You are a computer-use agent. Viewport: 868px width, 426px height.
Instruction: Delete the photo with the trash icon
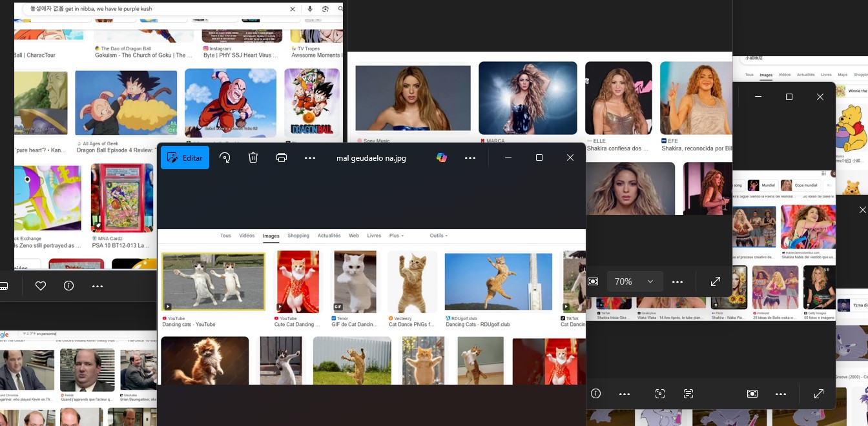pos(253,157)
